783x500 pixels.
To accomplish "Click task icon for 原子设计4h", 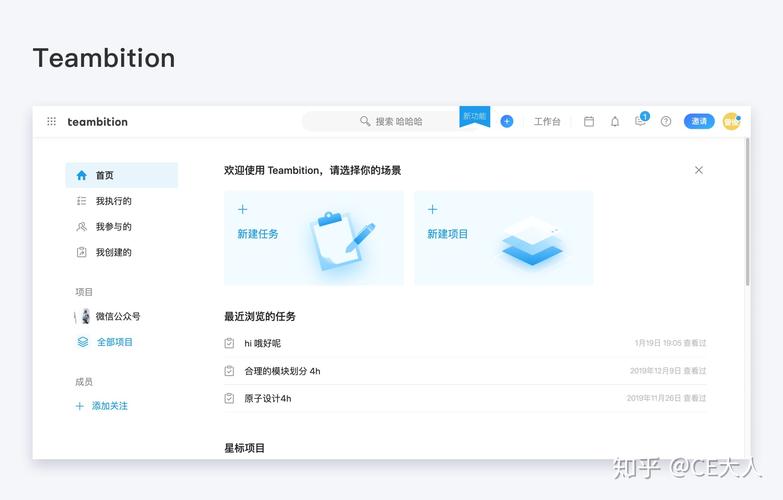I will pyautogui.click(x=229, y=398).
